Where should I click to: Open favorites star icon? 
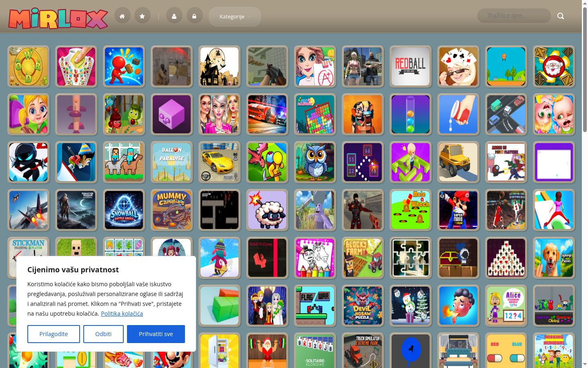tap(142, 16)
